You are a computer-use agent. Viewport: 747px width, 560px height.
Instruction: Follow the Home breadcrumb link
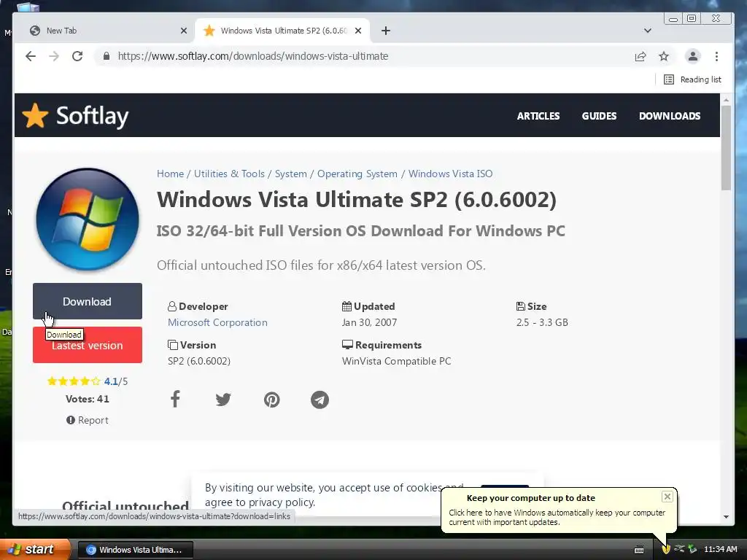(170, 174)
